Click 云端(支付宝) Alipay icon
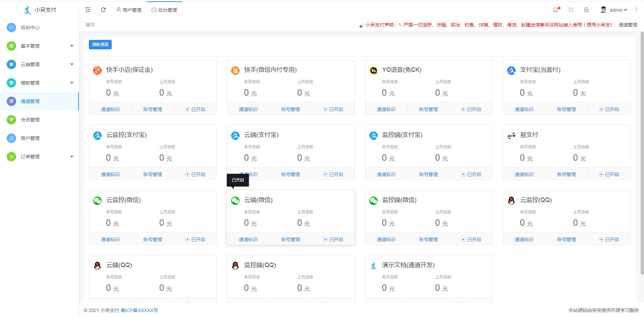Image resolution: width=644 pixels, height=317 pixels. coord(235,136)
